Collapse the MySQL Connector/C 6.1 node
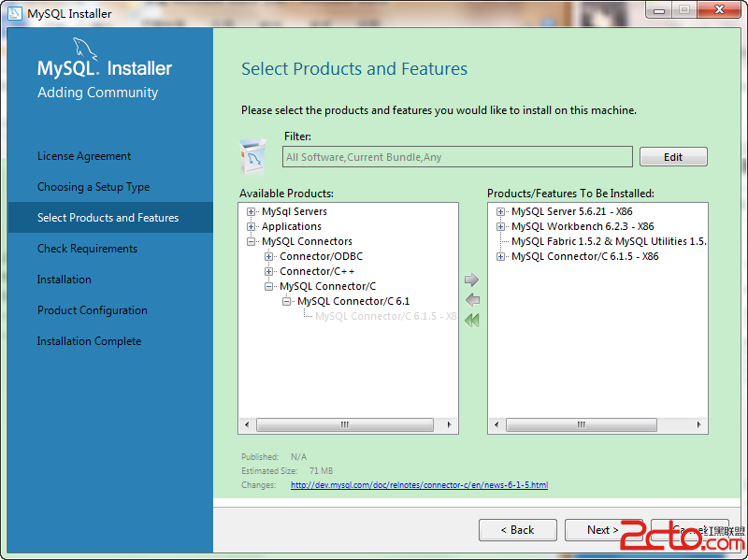The width and height of the screenshot is (748, 560). point(286,301)
